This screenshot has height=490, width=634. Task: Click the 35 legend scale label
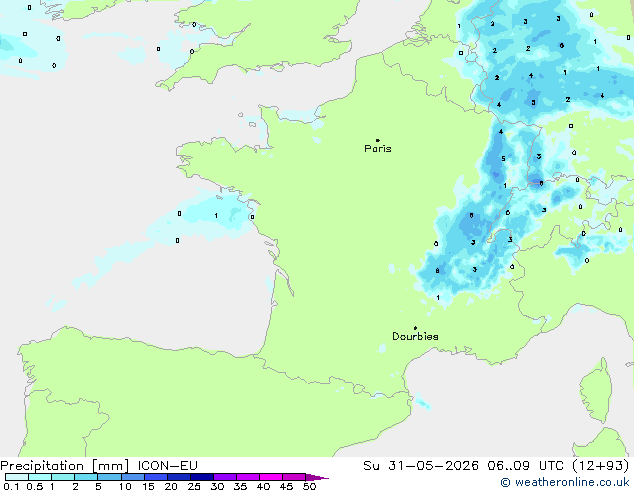tap(240, 486)
